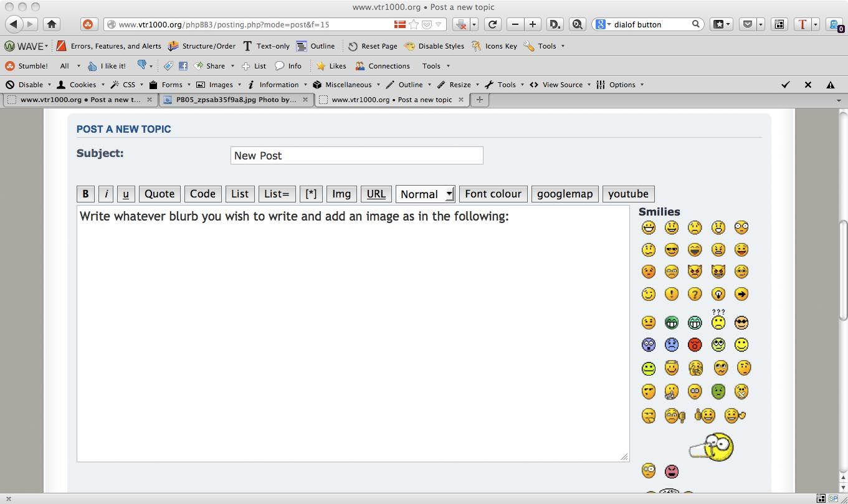This screenshot has width=848, height=504.
Task: Click the WAVE Reset Page button
Action: [373, 46]
